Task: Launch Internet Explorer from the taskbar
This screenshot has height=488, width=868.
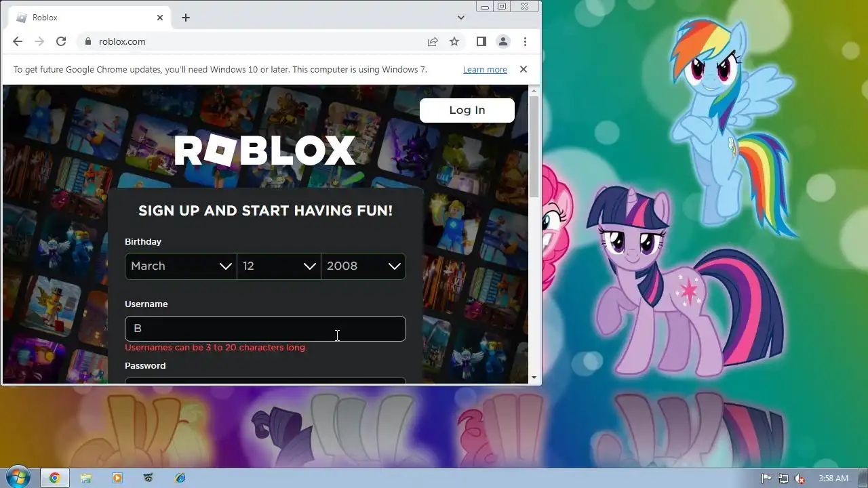Action: click(180, 478)
